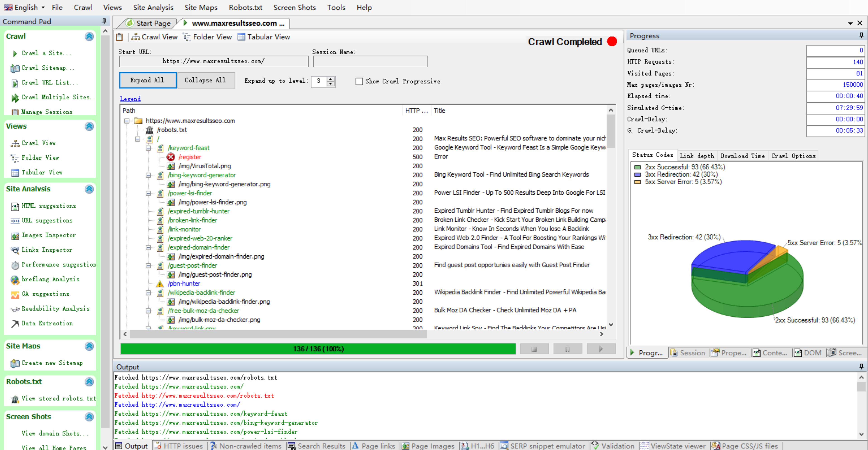Click the blue 3xx Redirection legend swatch
868x450 pixels.
(x=637, y=174)
